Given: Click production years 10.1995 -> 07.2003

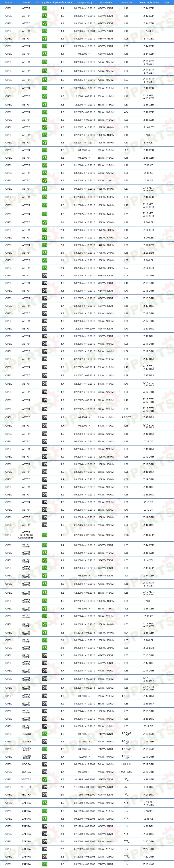Looking at the screenshot, I should tap(84, 779).
